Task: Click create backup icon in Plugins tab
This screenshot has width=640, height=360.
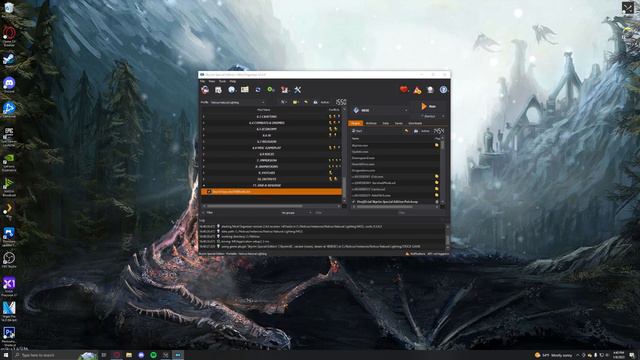Action: click(x=416, y=131)
